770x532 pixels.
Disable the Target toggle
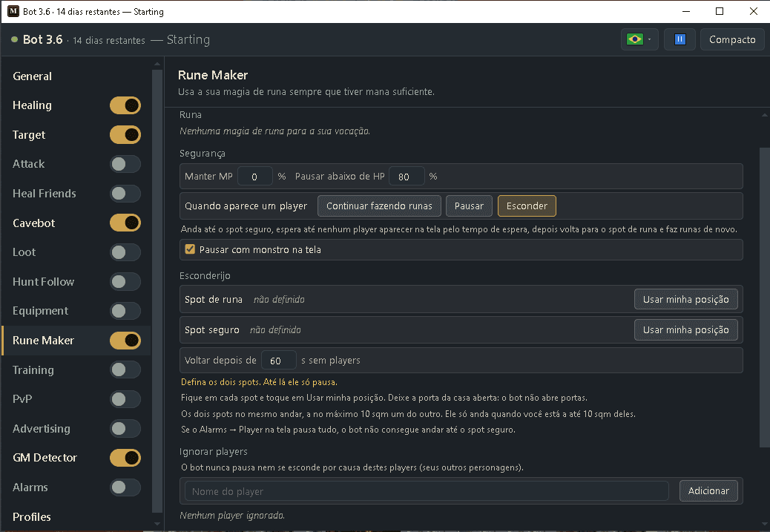pos(125,134)
